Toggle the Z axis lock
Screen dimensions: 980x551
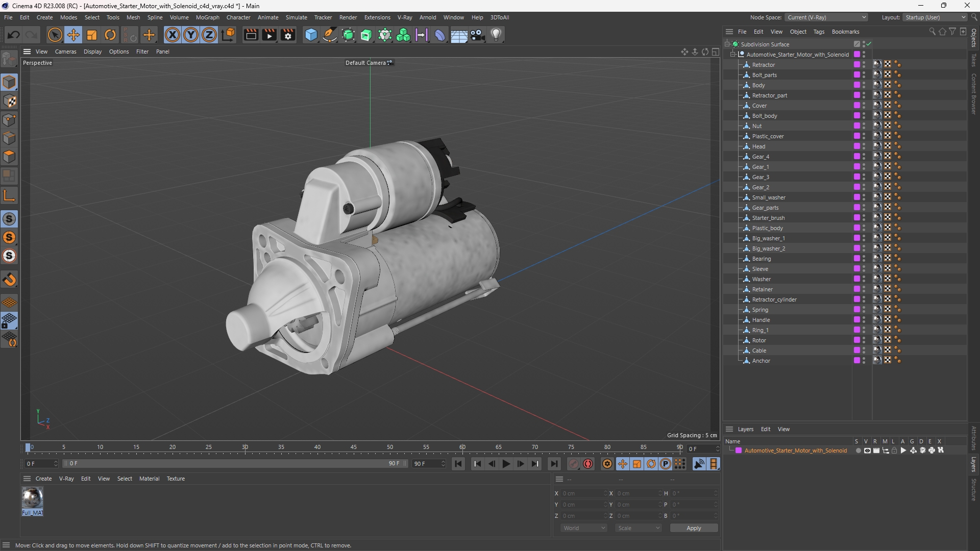coord(209,35)
